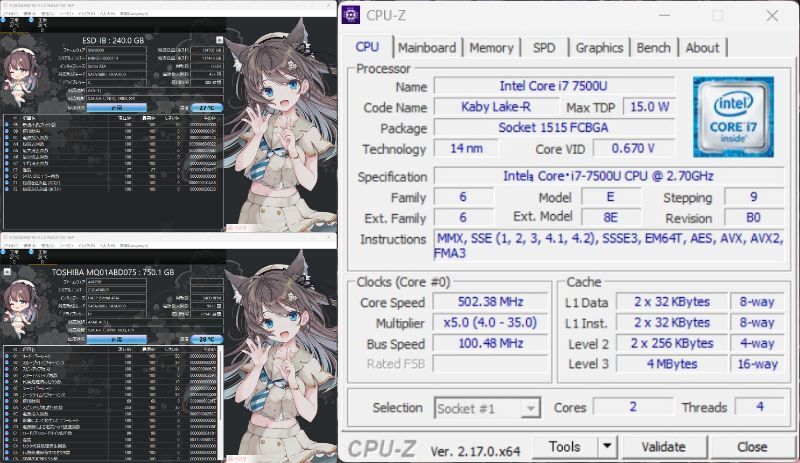Select the second drive entry in bottom CrystalDiskInfo window

(x=41, y=256)
